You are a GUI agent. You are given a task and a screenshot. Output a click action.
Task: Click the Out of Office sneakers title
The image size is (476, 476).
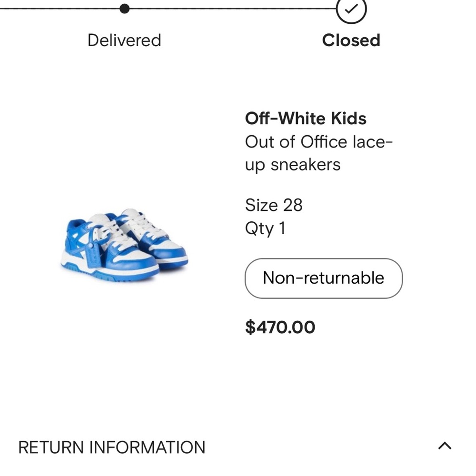(x=319, y=153)
